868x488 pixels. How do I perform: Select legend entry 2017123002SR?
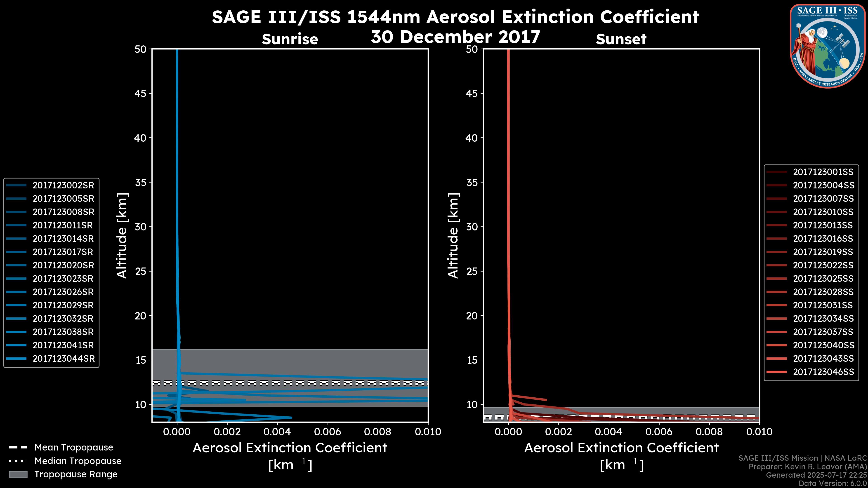63,185
